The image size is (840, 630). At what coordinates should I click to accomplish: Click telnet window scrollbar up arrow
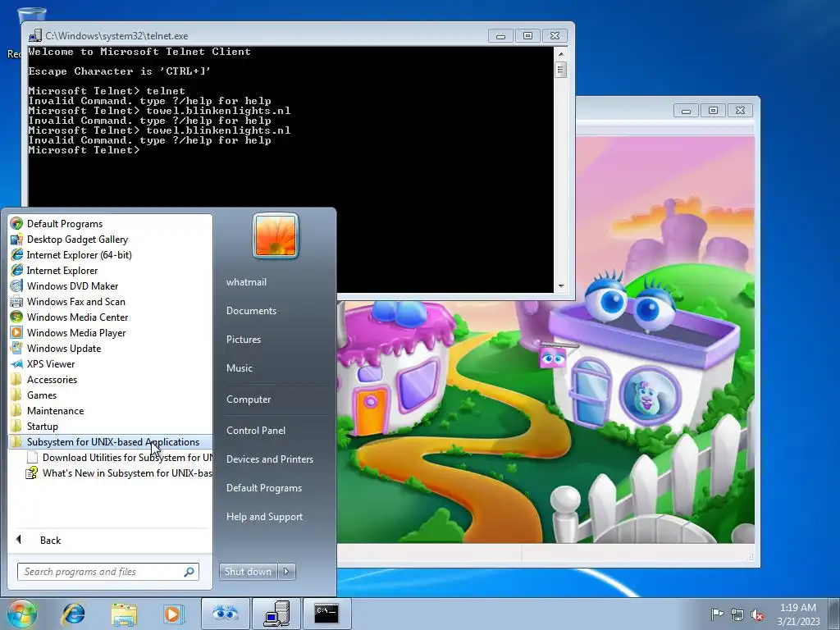[x=561, y=54]
